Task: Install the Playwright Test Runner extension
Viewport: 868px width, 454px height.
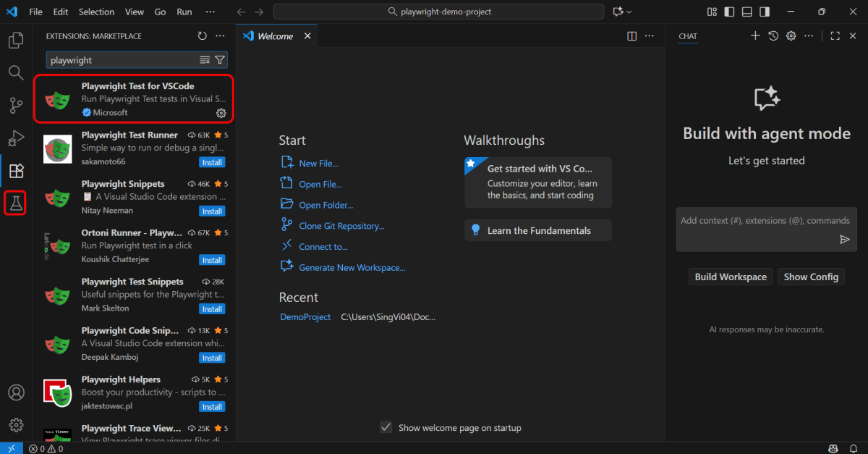Action: [x=212, y=162]
